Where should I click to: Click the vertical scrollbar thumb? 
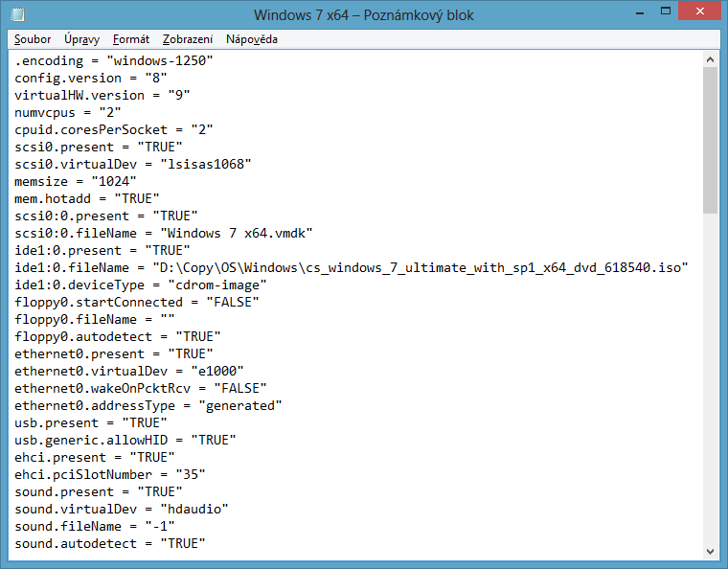(710, 139)
